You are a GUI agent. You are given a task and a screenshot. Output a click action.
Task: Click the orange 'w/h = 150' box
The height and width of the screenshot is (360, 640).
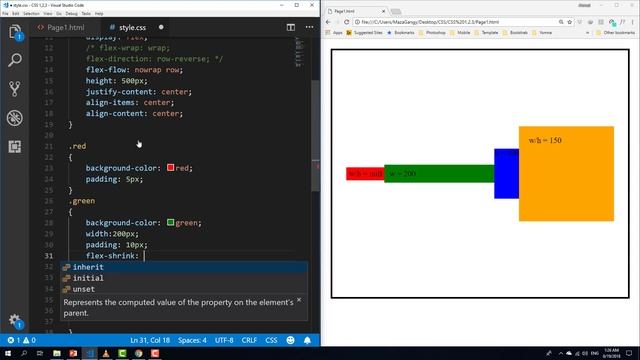566,173
